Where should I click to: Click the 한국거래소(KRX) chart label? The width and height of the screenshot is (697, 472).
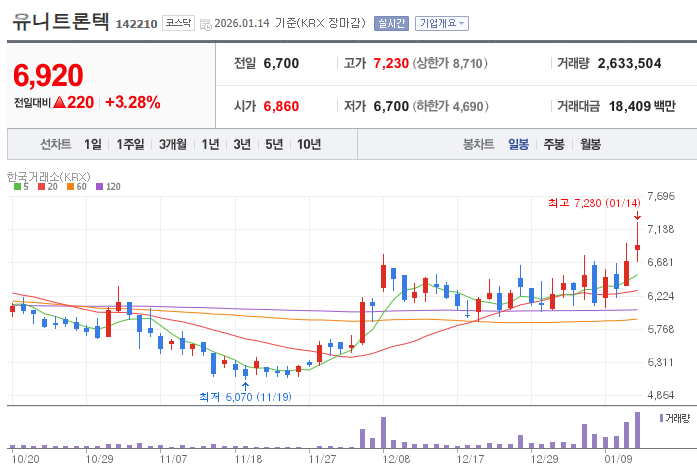(48, 176)
